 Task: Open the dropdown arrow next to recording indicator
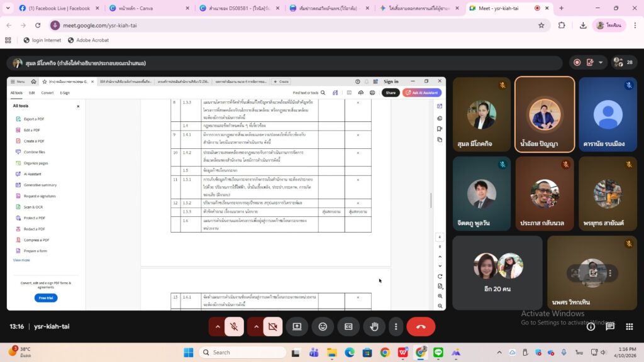click(601, 63)
